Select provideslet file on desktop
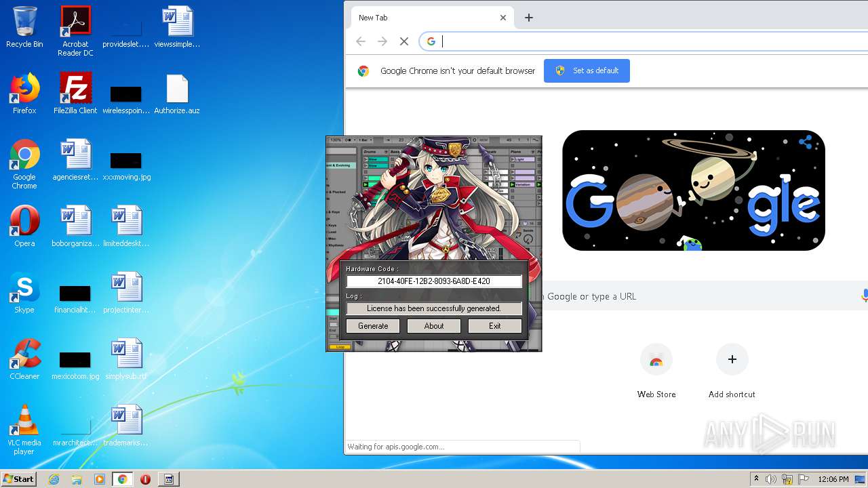 [x=126, y=33]
